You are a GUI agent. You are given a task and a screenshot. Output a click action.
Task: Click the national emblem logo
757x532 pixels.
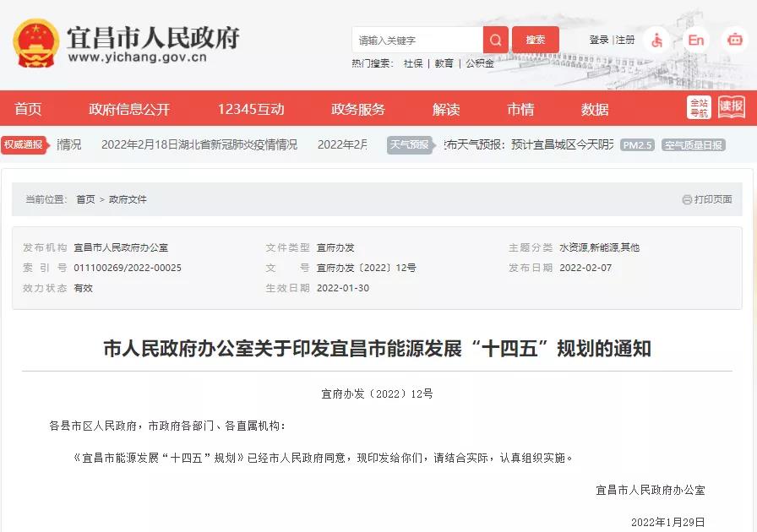click(36, 44)
